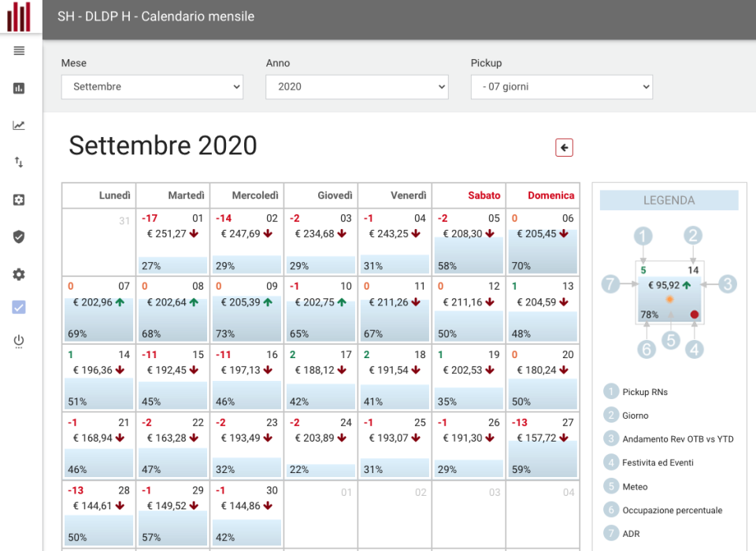Open the Mese dropdown showing Settembre

point(152,87)
